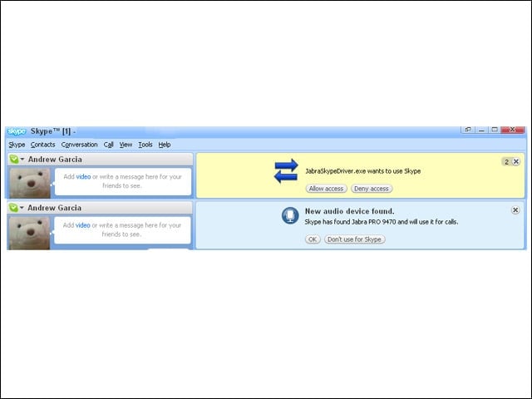
Task: Open the Conversation menu
Action: click(79, 145)
